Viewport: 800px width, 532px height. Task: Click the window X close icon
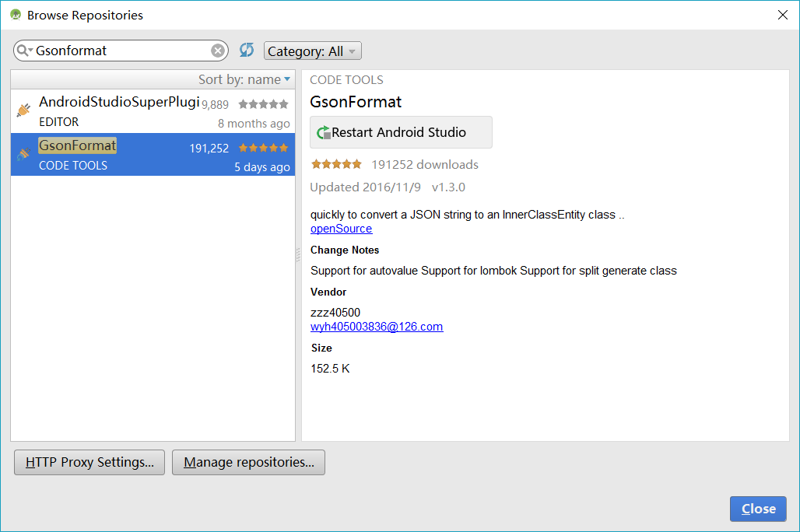783,15
